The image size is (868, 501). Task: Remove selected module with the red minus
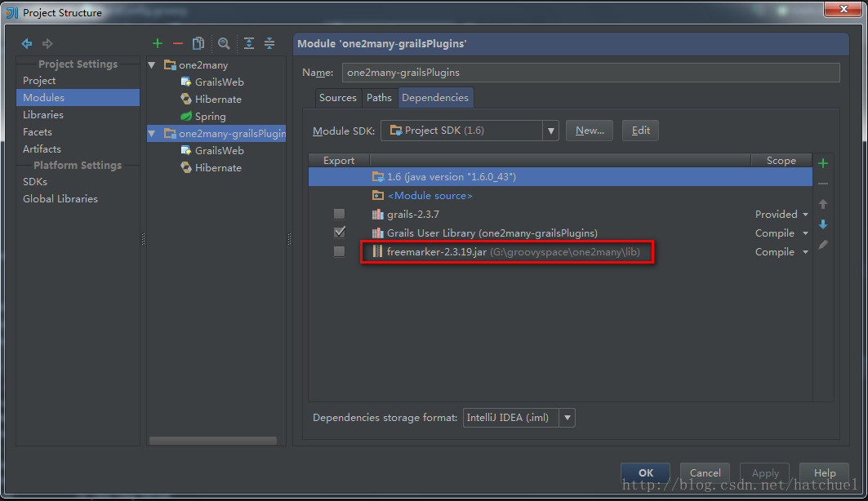178,43
